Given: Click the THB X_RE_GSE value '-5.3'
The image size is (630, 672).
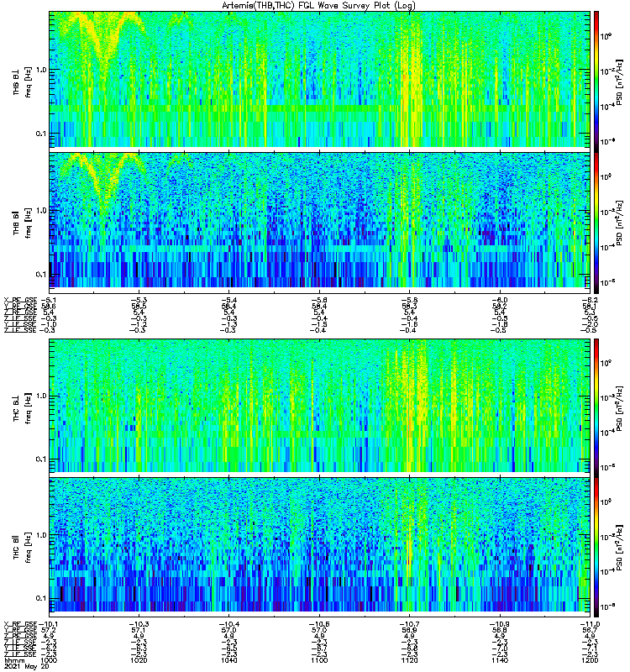Looking at the screenshot, I should tap(139, 300).
